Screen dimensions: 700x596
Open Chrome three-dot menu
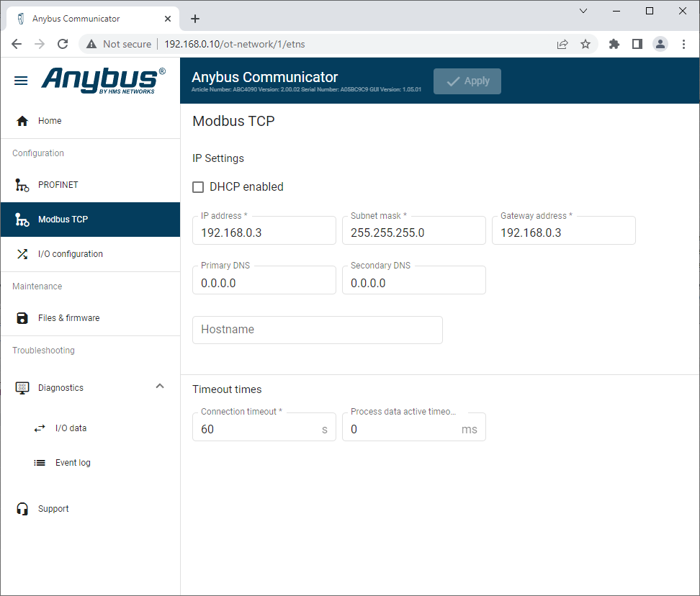point(683,44)
